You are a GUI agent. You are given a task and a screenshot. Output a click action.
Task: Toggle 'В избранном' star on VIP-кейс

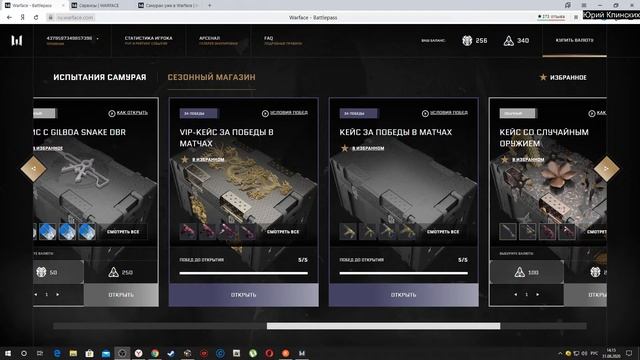pyautogui.click(x=185, y=159)
